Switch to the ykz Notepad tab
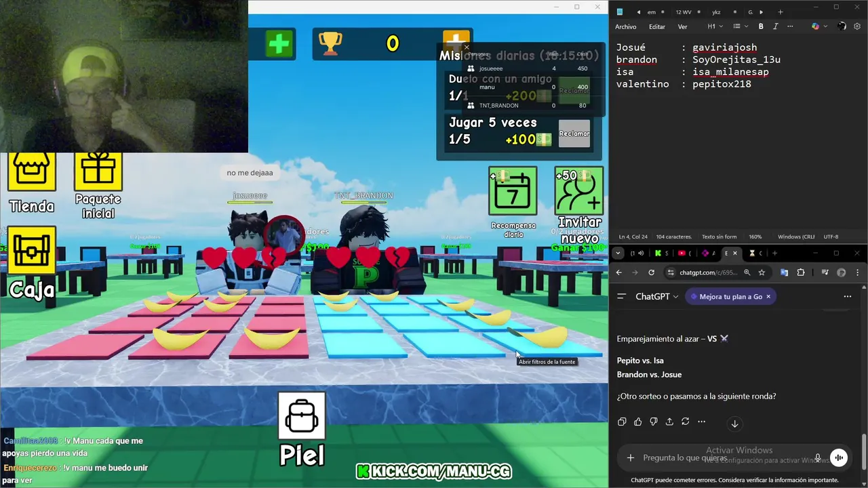The image size is (868, 488). point(716,12)
